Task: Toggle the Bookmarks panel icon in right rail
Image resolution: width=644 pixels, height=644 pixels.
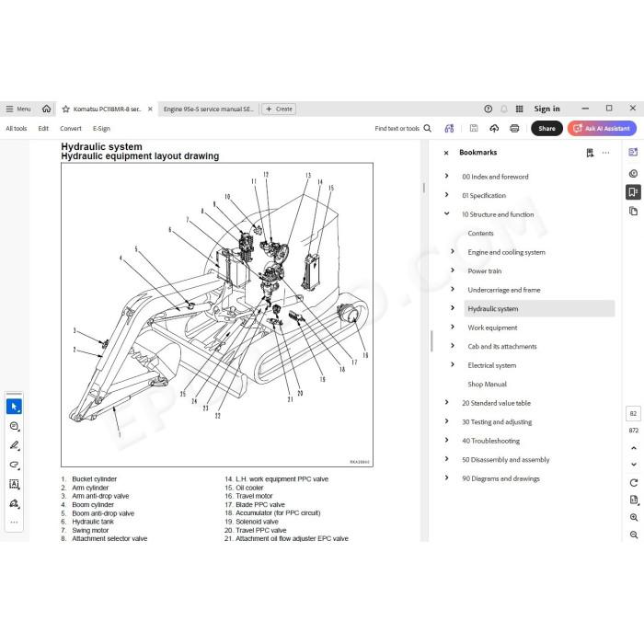Action: click(x=633, y=191)
